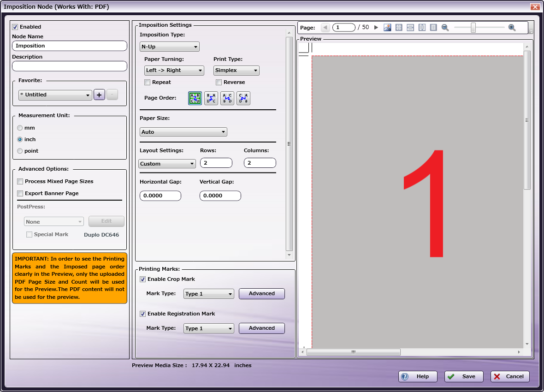Open Advanced settings for Registration Mark
Image resolution: width=544 pixels, height=392 pixels.
261,328
